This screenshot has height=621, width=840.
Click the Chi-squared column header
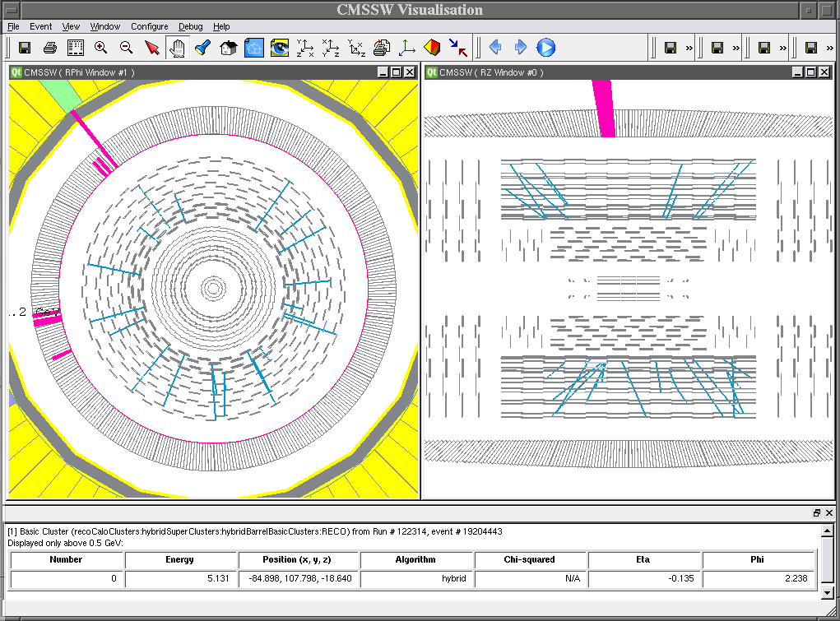(529, 559)
